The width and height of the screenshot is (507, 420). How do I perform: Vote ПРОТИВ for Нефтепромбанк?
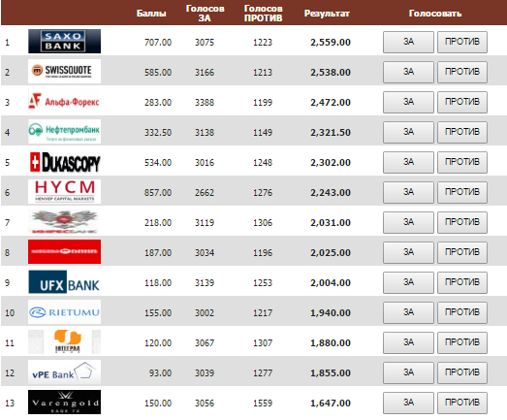[462, 132]
